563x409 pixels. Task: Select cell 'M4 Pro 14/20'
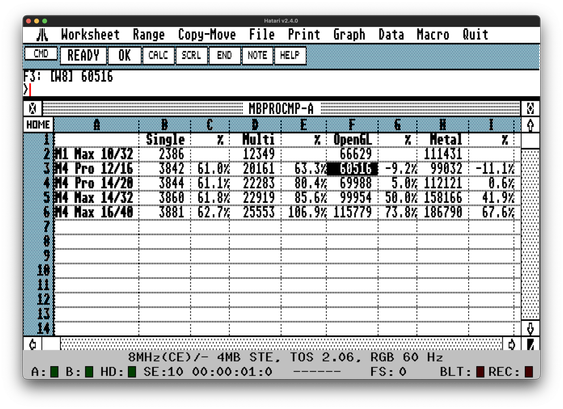(x=97, y=183)
